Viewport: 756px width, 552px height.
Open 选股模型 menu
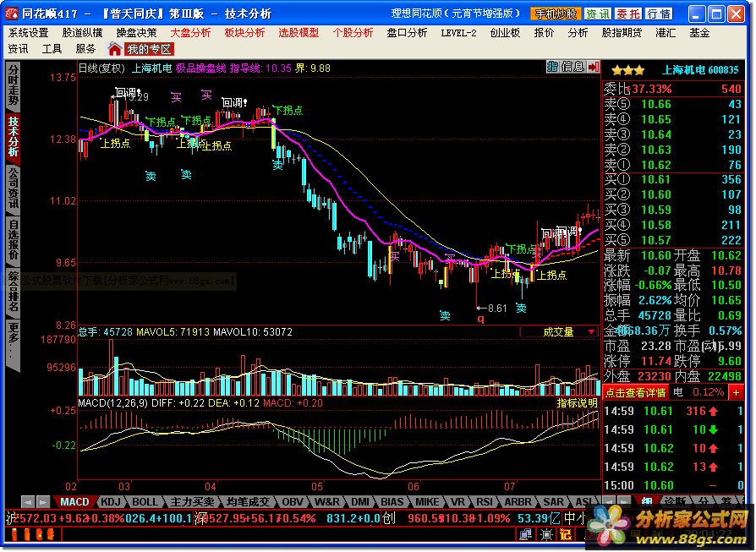[x=299, y=33]
